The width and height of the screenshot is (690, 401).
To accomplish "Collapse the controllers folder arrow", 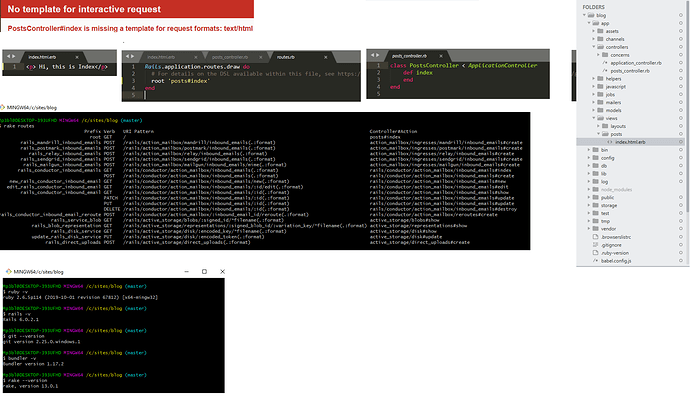I will coord(594,47).
